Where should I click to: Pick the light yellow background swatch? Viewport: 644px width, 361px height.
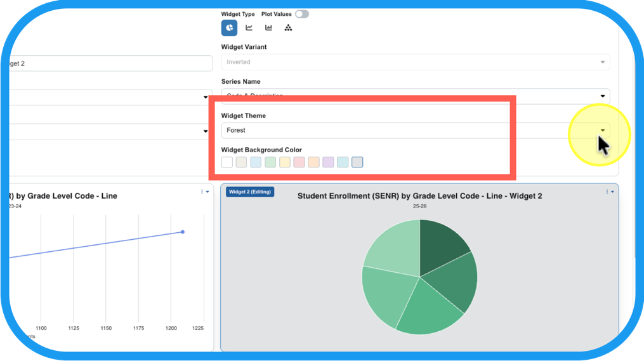pos(285,162)
